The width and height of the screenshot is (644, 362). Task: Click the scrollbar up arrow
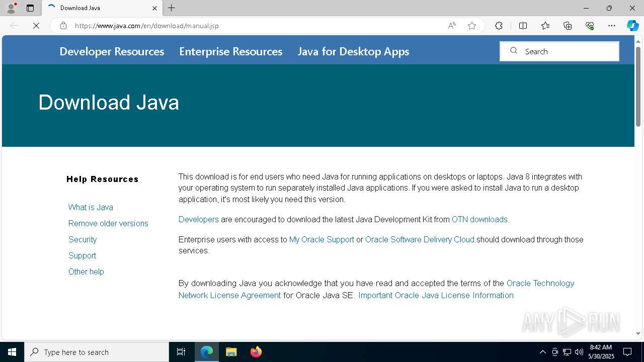(638, 41)
